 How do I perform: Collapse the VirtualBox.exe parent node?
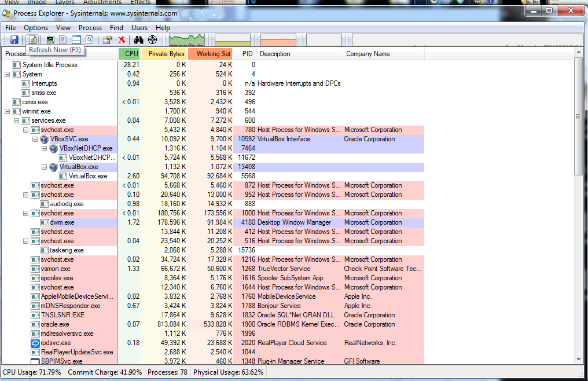coord(44,167)
